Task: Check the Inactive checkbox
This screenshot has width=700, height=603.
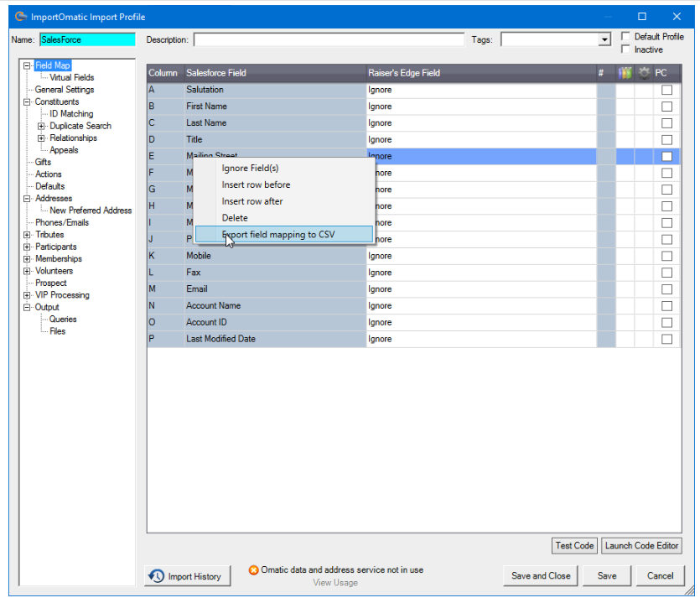Action: click(x=624, y=48)
